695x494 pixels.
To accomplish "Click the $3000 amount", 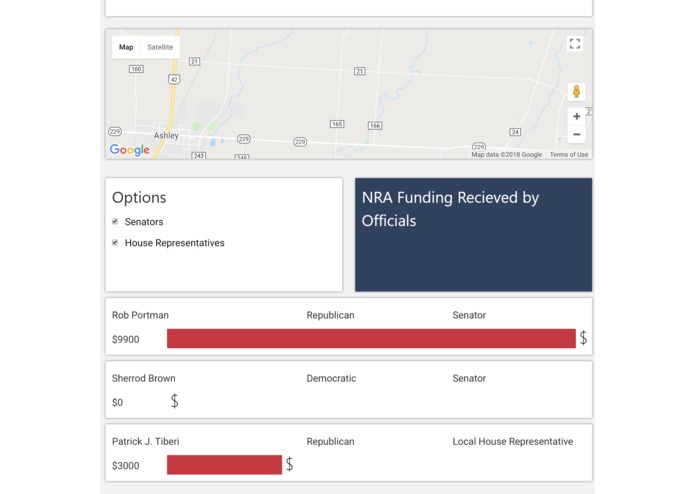I will [x=125, y=466].
